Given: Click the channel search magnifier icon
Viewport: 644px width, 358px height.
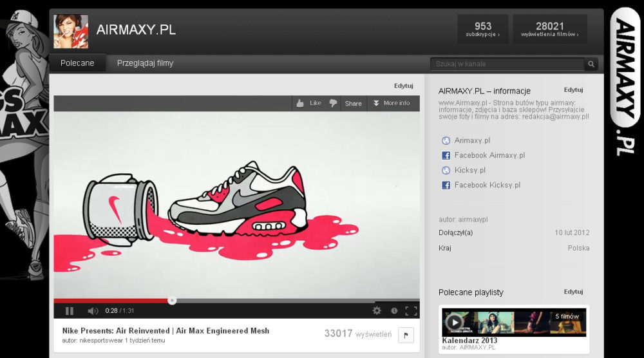Looking at the screenshot, I should coord(591,64).
